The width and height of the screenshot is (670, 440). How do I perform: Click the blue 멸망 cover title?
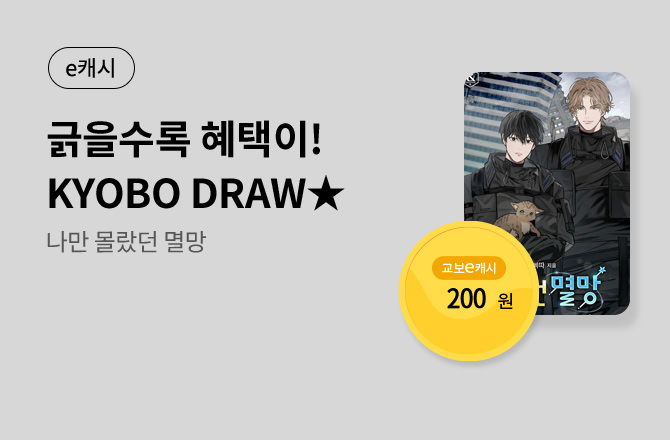[575, 289]
